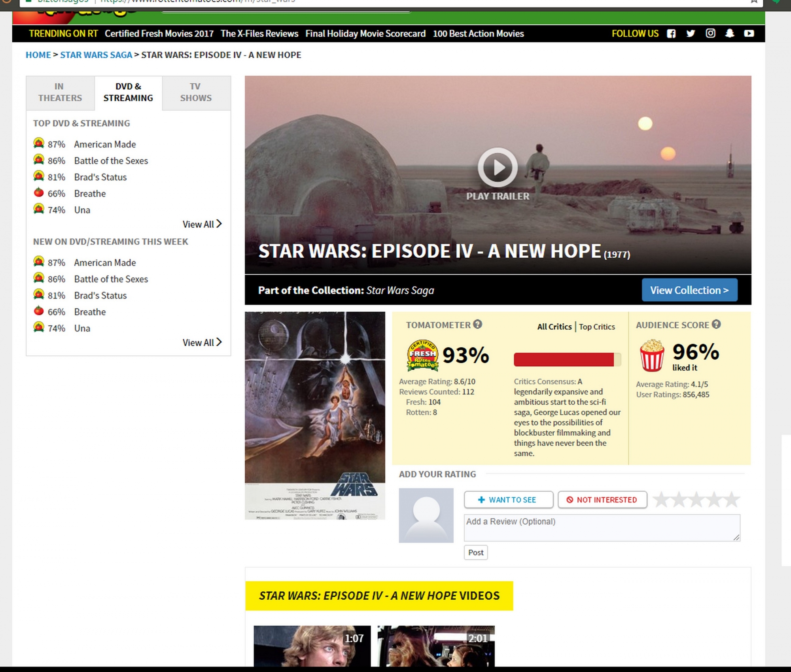Focus the Add a Review text box
Image resolution: width=791 pixels, height=672 pixels.
click(602, 528)
